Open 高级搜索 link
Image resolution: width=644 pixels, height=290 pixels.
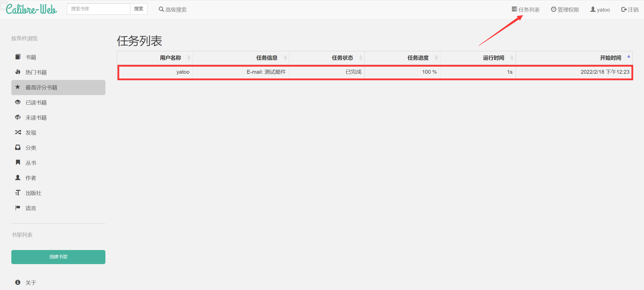point(173,10)
